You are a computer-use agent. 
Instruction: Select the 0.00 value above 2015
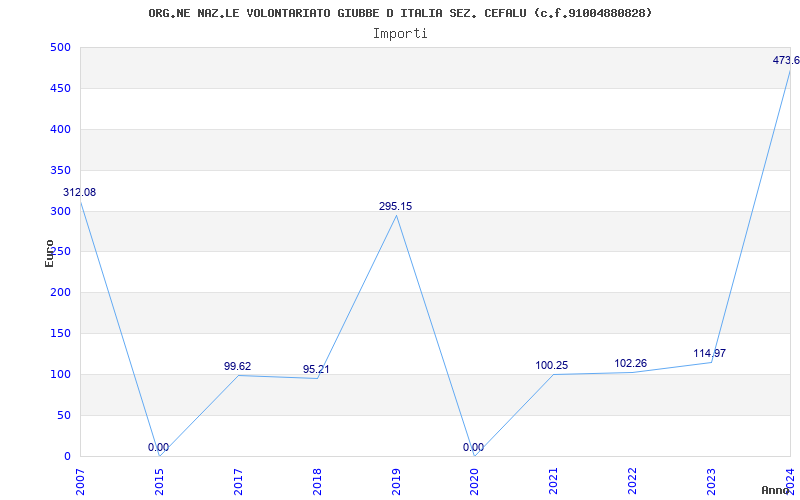pos(159,447)
